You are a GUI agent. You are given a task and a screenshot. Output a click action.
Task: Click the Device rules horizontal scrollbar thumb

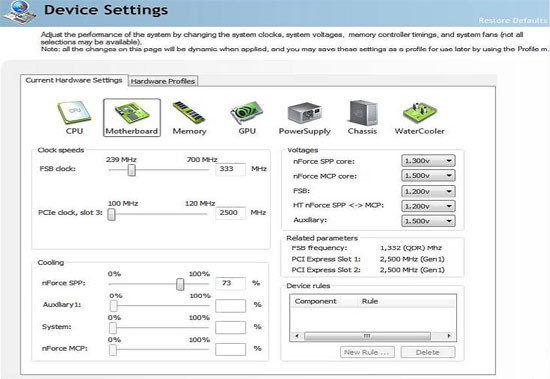click(367, 336)
